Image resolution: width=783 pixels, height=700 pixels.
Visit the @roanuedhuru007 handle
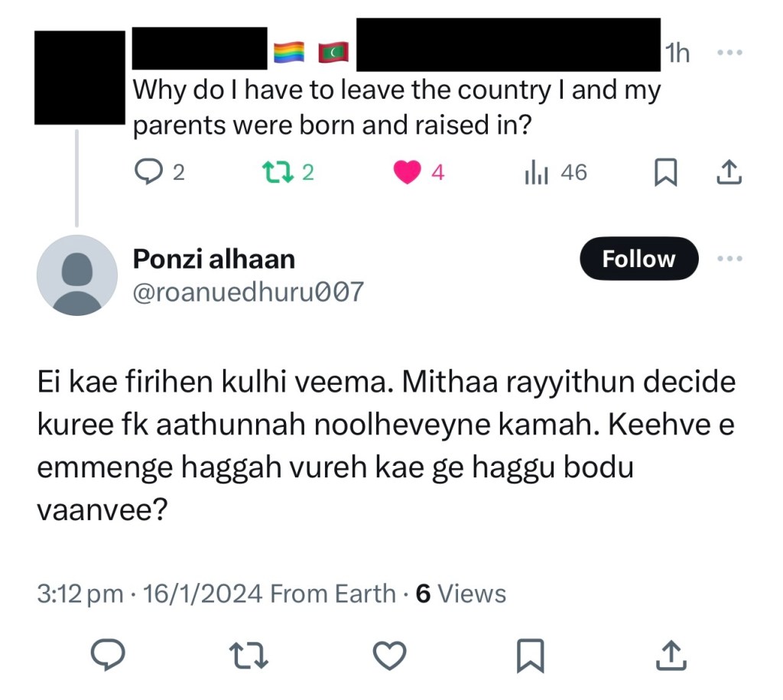coord(248,291)
